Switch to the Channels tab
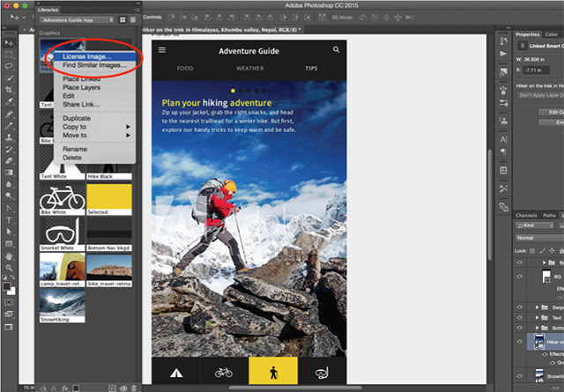Image resolution: width=564 pixels, height=392 pixels. coord(526,216)
